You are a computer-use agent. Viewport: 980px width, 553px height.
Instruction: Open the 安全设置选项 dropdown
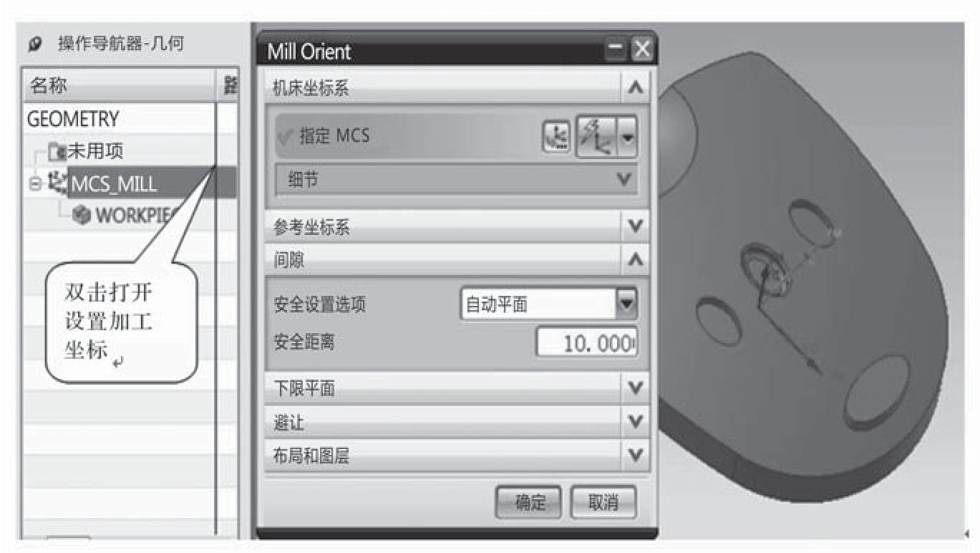(x=626, y=304)
